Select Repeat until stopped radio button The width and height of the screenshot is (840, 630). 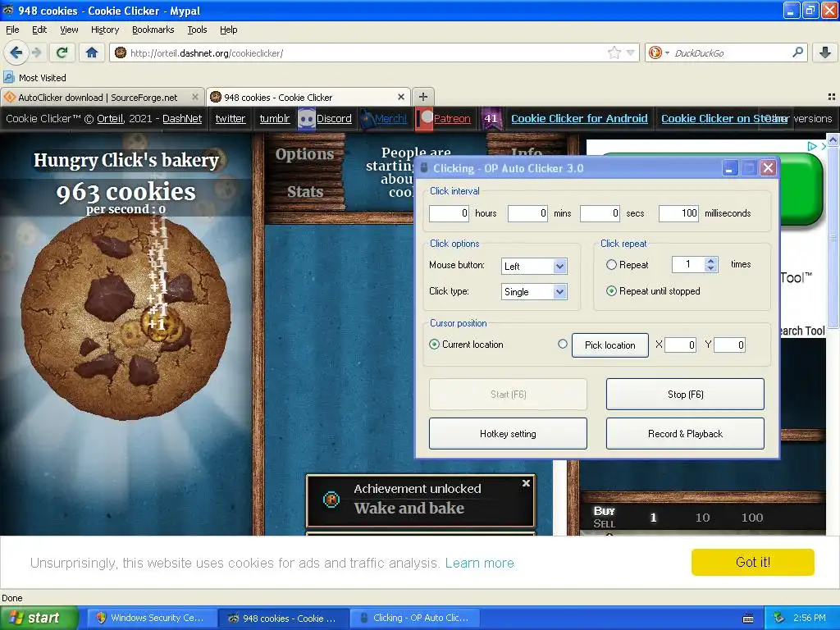coord(611,291)
